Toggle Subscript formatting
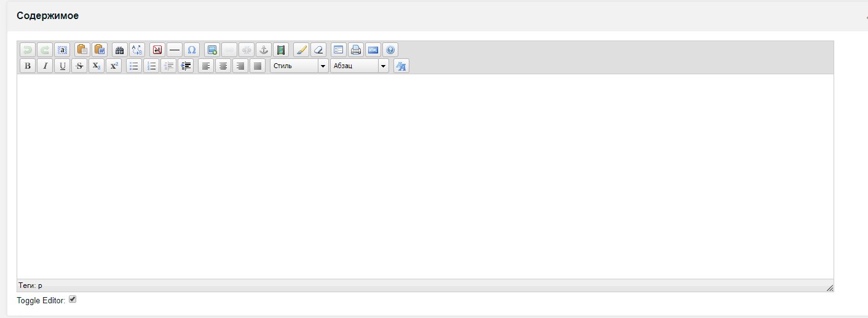This screenshot has height=318, width=868. tap(97, 66)
